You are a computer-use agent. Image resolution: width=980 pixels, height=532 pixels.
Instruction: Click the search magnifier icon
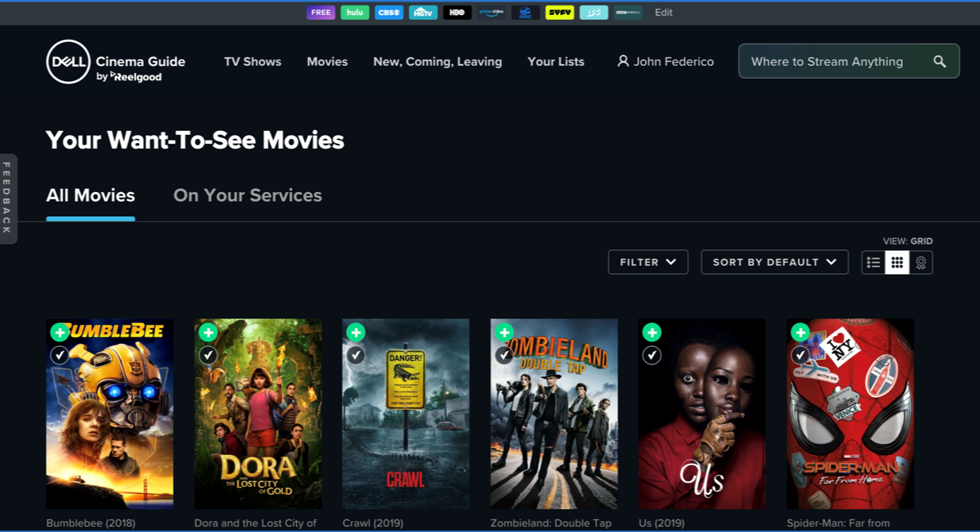pyautogui.click(x=939, y=61)
